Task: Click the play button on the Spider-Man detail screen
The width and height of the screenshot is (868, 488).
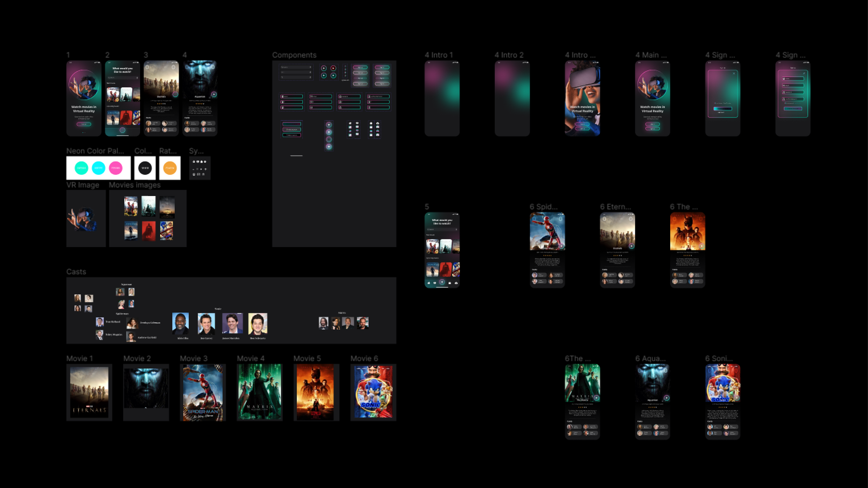Action: click(x=561, y=246)
